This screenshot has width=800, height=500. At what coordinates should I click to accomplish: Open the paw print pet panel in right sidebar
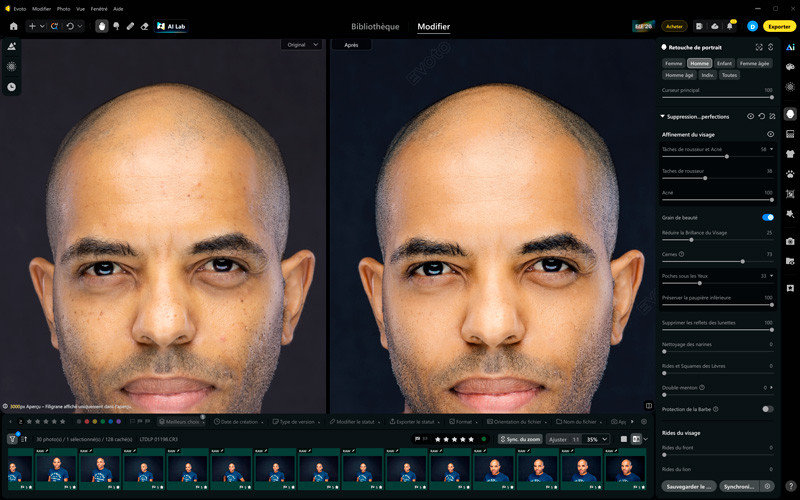coord(790,174)
